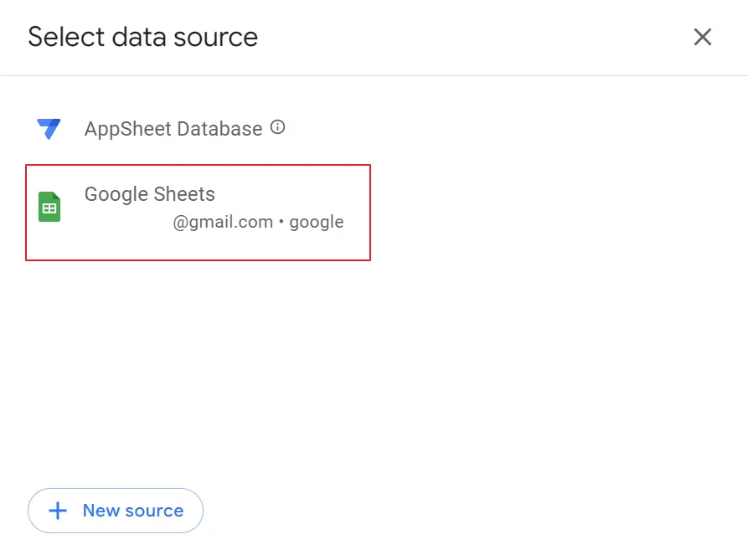748x560 pixels.
Task: Click the "Select data source" title
Action: coord(142,37)
